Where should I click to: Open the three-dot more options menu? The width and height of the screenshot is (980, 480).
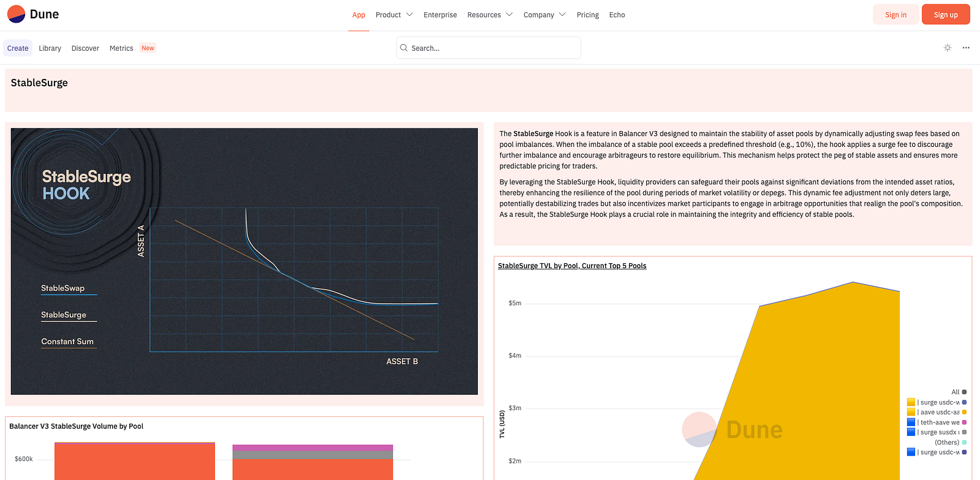pos(966,48)
